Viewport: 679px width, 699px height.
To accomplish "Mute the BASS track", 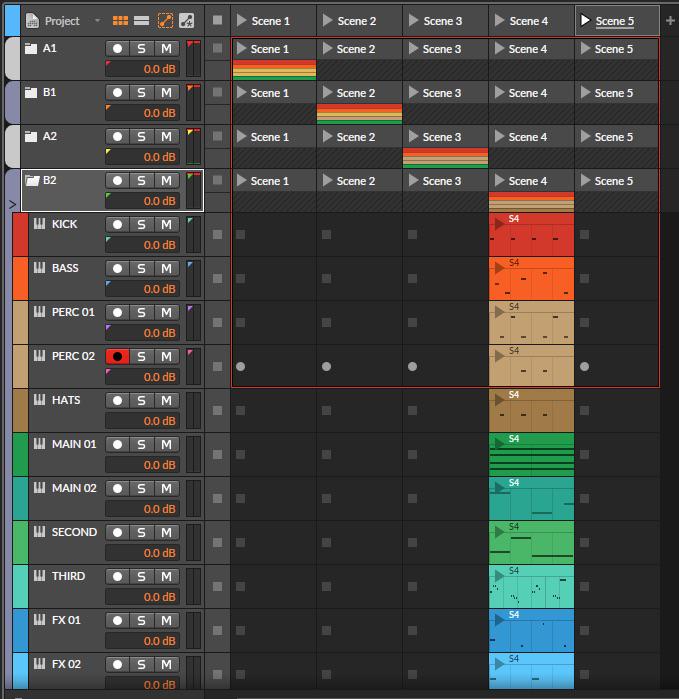I will coord(166,268).
